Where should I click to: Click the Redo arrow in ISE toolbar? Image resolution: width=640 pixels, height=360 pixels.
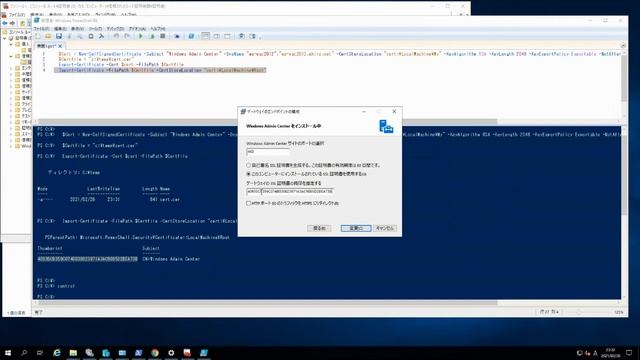click(x=127, y=36)
